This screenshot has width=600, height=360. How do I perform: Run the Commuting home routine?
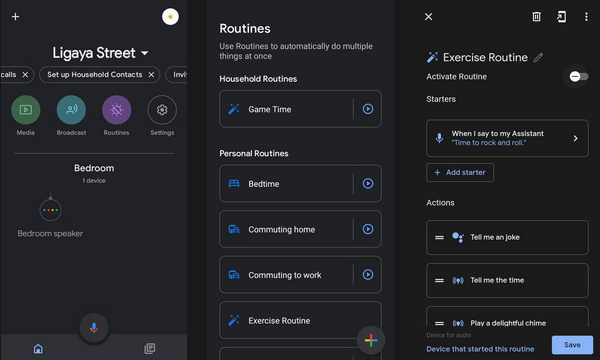coord(368,229)
